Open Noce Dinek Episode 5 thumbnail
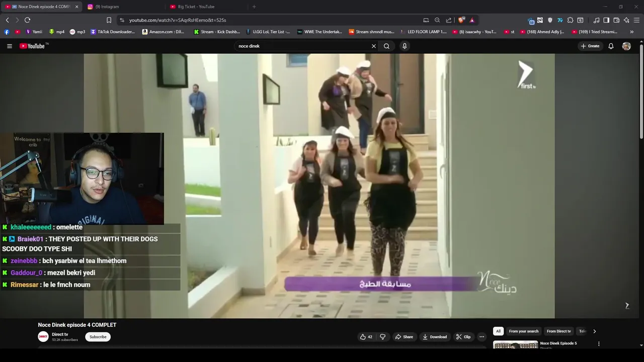Screen dimensions: 644x362 pyautogui.click(x=515, y=344)
